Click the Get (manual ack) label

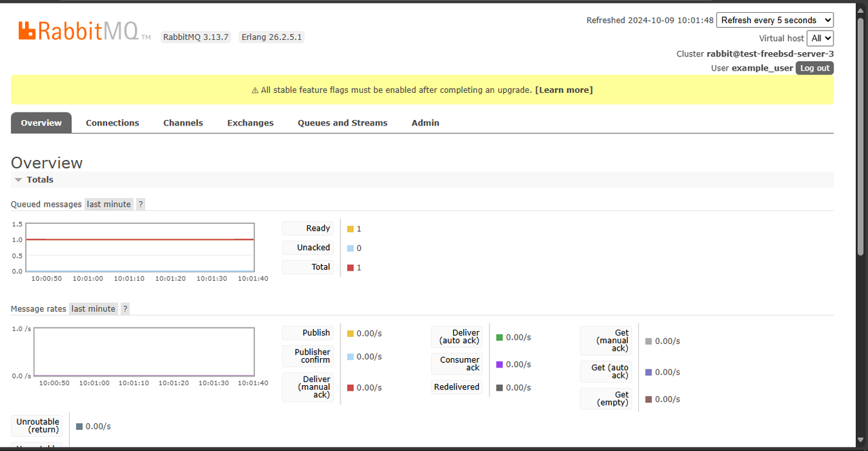(x=606, y=340)
